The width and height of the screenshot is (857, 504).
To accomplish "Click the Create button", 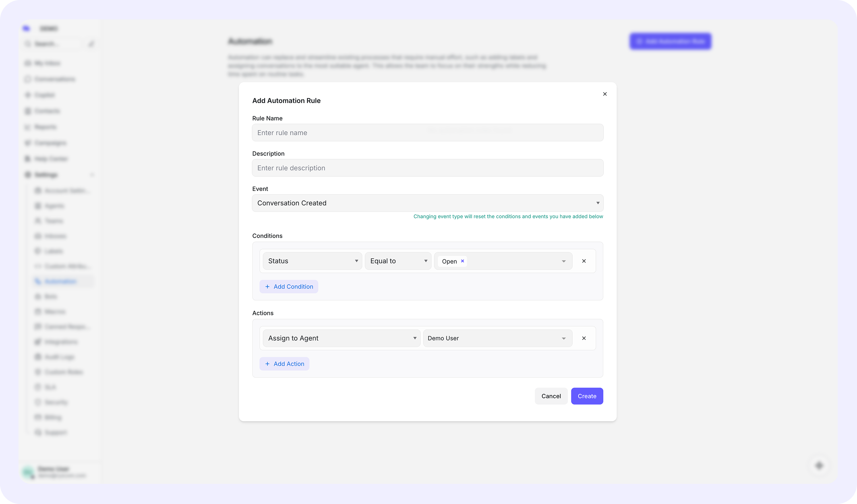I will (x=587, y=396).
